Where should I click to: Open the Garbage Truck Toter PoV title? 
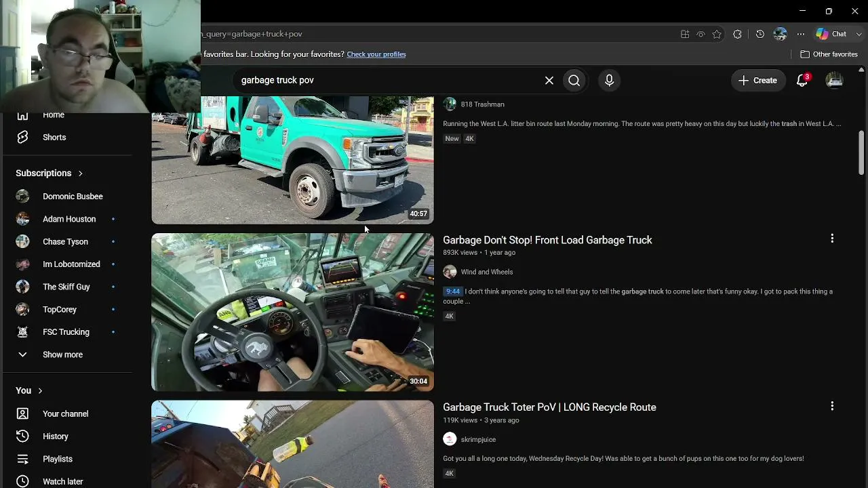549,407
